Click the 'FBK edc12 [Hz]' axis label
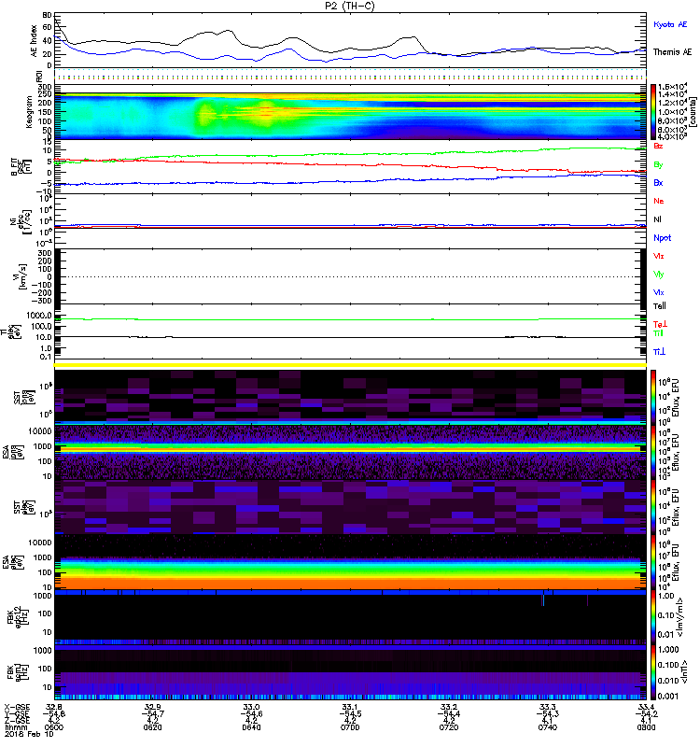Screen dimensions: 700x747 point(18,614)
